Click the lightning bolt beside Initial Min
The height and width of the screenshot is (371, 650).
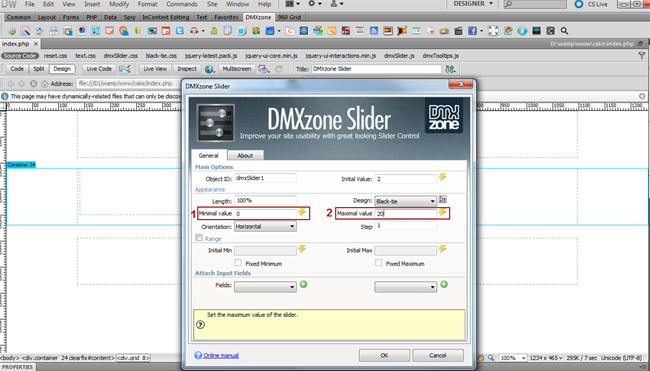point(302,249)
